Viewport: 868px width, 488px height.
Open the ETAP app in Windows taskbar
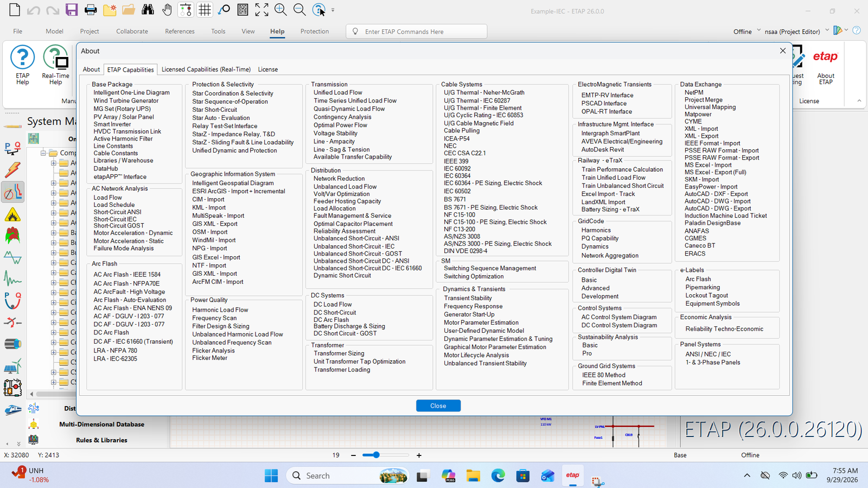click(572, 476)
